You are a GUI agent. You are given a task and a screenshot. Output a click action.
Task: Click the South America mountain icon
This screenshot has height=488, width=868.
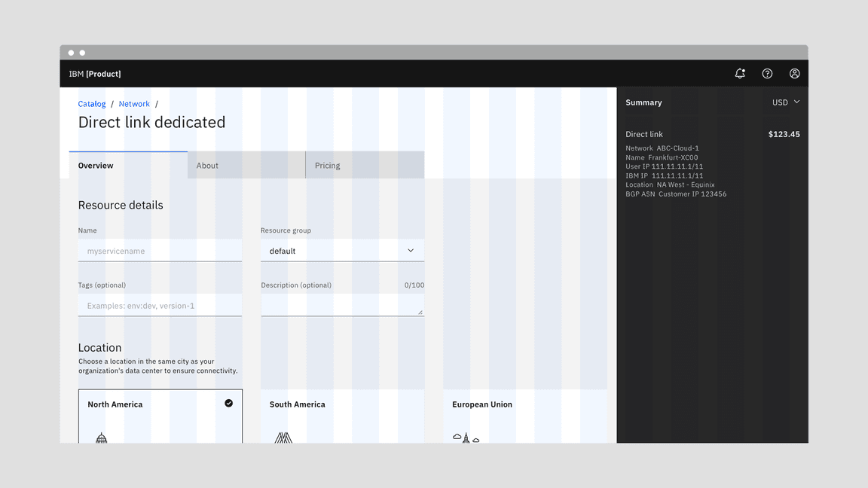click(x=283, y=438)
